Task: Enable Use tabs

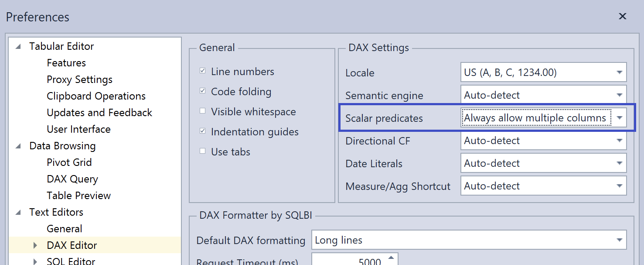Action: click(202, 151)
